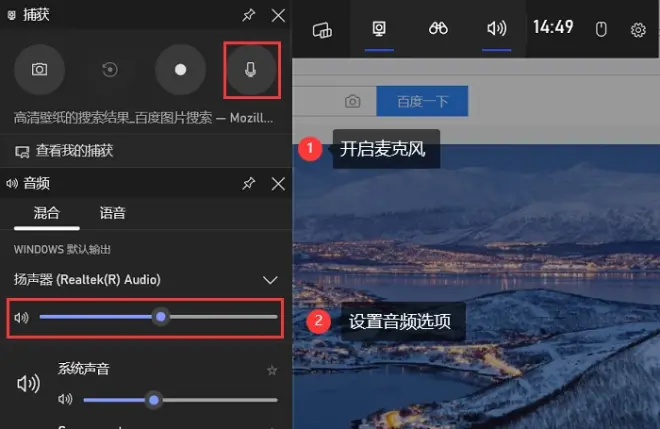This screenshot has height=429, width=660.
Task: Click the 14:49 clock in Game Bar
Action: 553,27
